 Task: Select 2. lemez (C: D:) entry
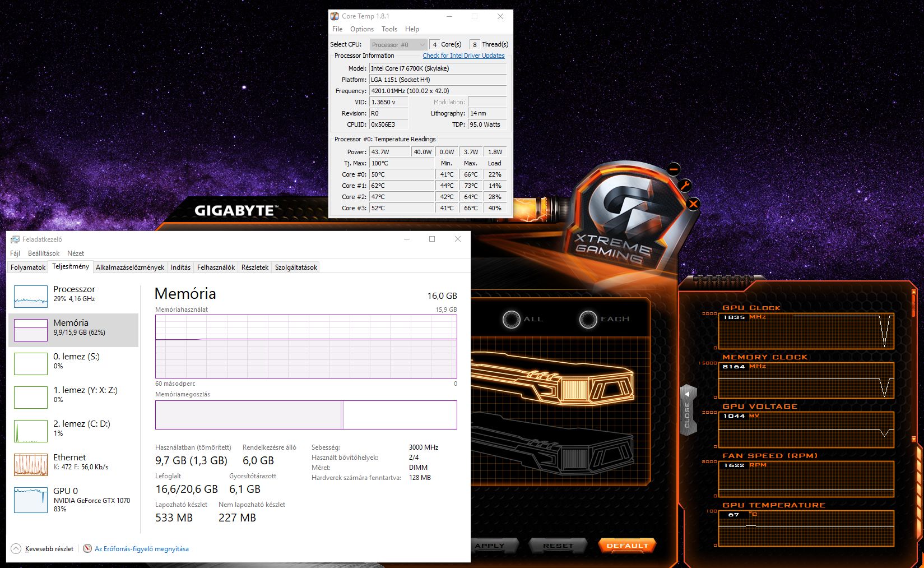[x=73, y=431]
